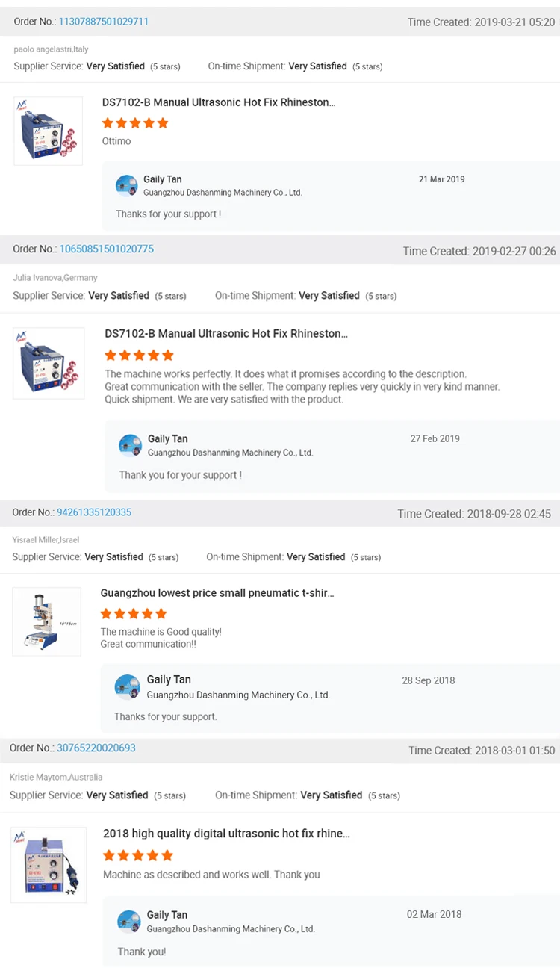Open '2018 high quality digital ultrasonic' product title
Viewport: 560px width, 968px height.
coord(226,834)
